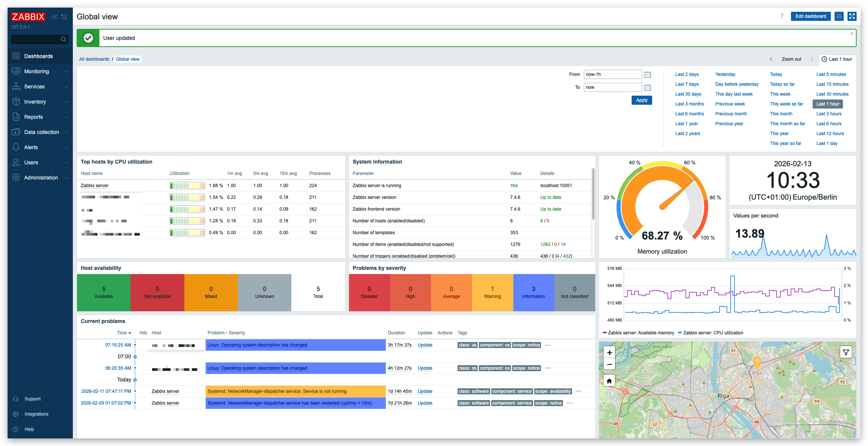Click the Warning severity tile
The image size is (868, 446).
tap(492, 293)
